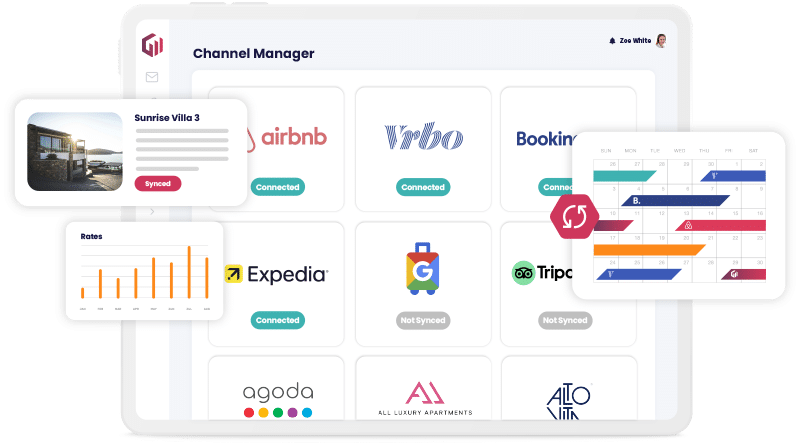Click the Google travel suitcase icon
The width and height of the screenshot is (800, 443).
click(422, 268)
